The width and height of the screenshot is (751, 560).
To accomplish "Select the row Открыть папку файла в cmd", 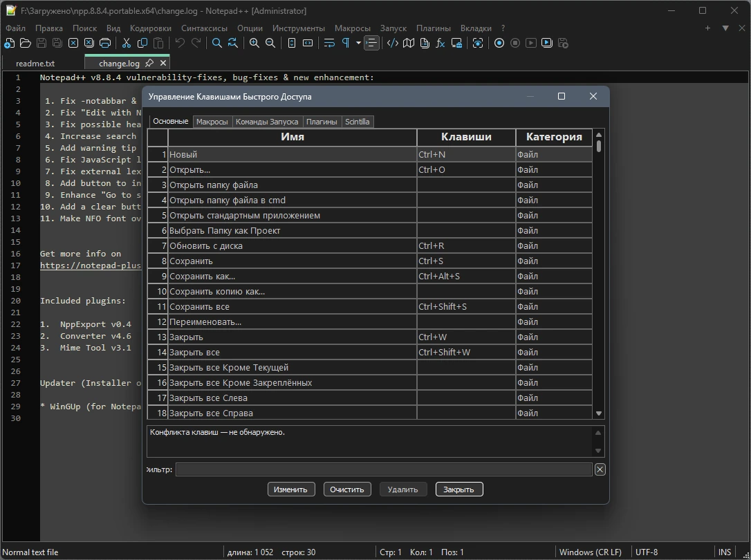I will (x=370, y=200).
